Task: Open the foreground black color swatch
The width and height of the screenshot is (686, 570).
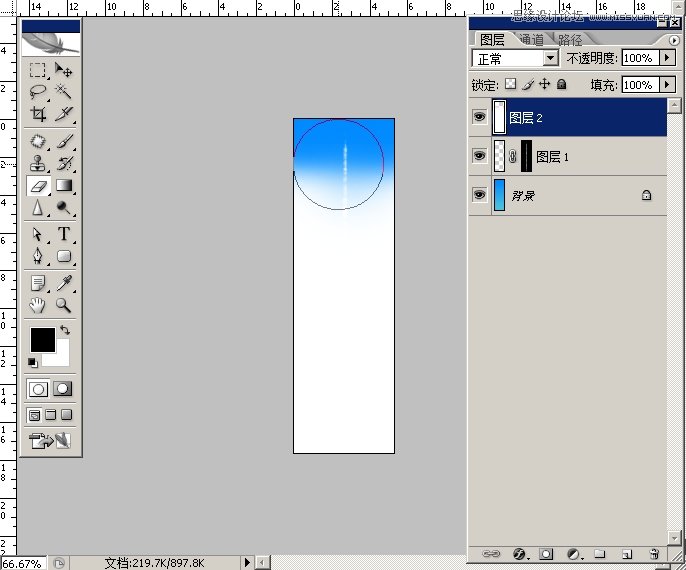Action: coord(42,340)
